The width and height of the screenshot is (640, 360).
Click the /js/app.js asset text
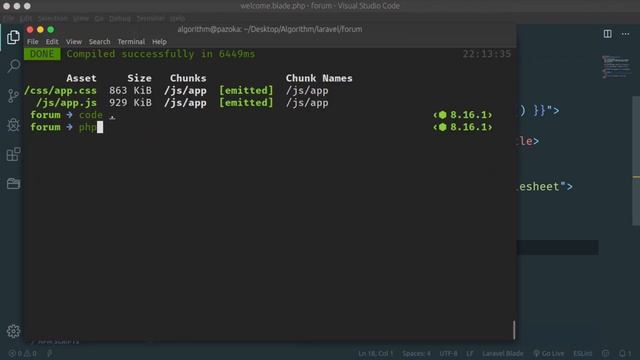(x=67, y=103)
